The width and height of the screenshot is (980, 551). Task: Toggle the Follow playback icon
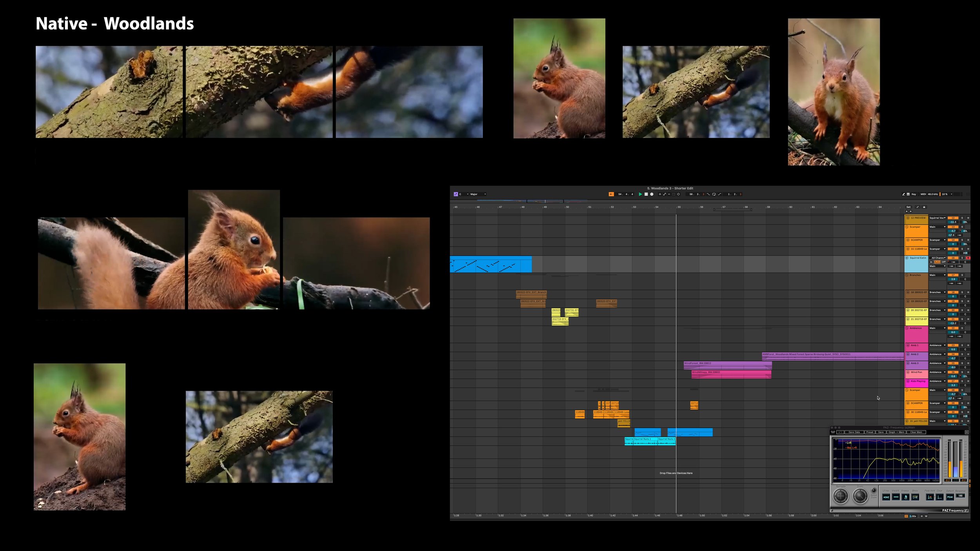(611, 194)
